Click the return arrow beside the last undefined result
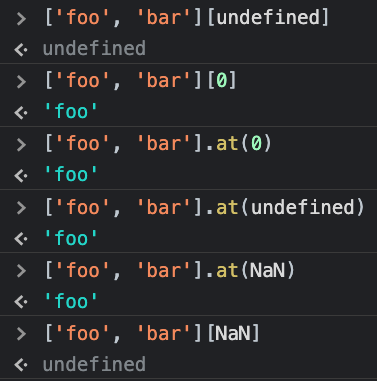Viewport: 377px width, 381px height. click(x=21, y=365)
